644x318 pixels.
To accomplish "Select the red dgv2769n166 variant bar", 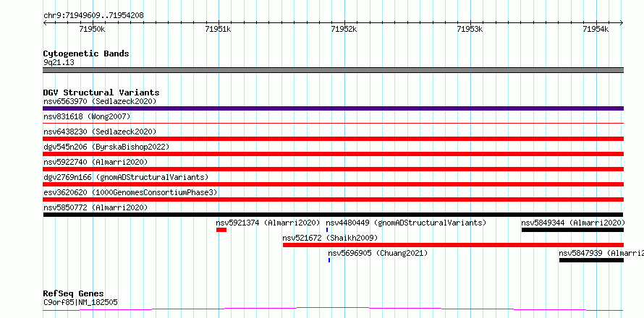I will [x=333, y=184].
